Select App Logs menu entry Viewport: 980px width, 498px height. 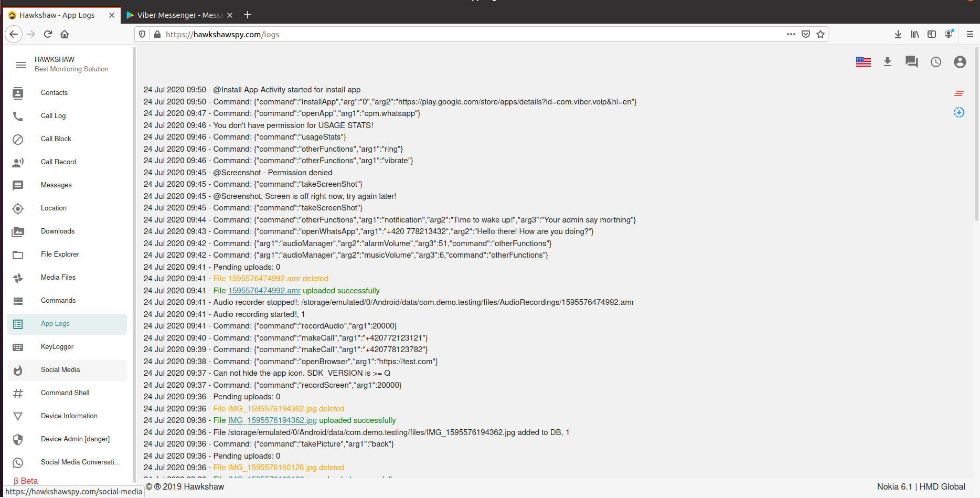(67, 324)
